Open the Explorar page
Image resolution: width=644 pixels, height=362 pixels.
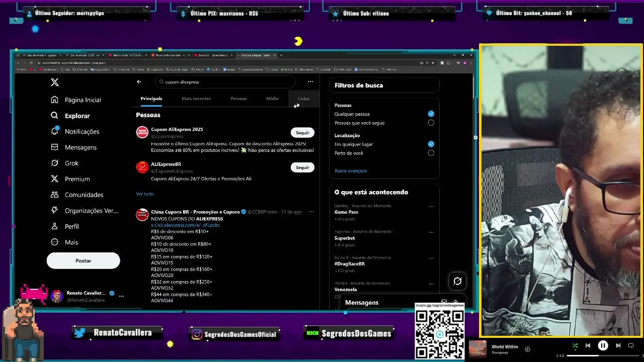tap(70, 116)
